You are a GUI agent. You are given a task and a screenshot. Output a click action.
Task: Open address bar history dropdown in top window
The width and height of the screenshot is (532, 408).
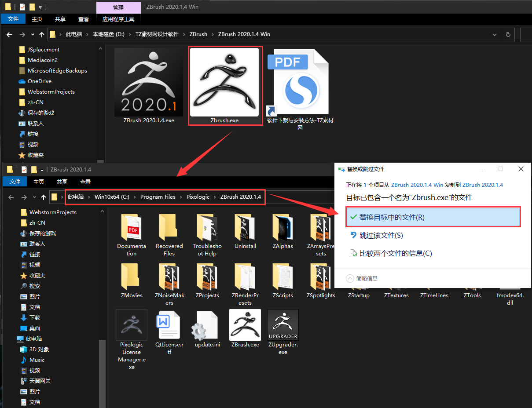point(495,34)
